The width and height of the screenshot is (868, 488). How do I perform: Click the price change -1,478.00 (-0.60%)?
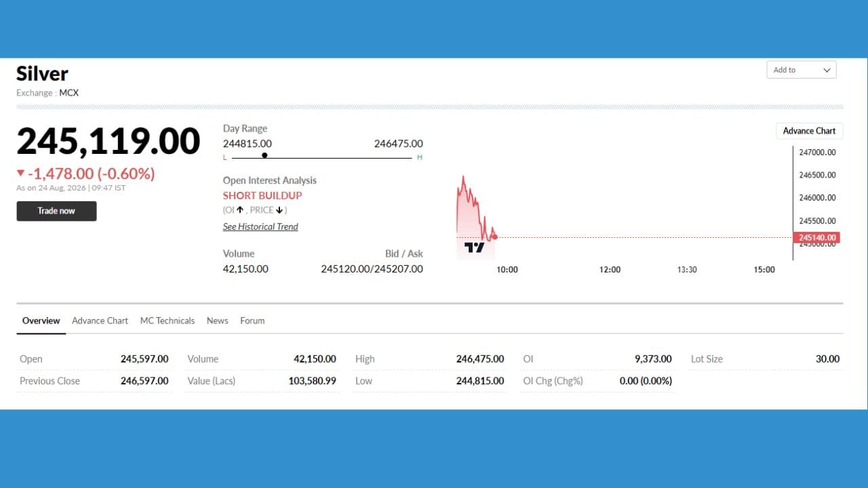(91, 174)
